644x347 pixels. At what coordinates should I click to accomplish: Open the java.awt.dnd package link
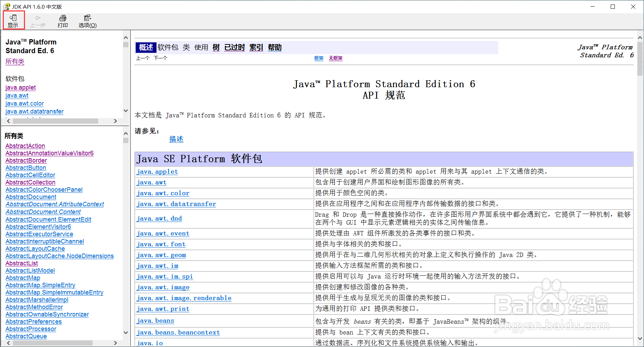tap(159, 218)
